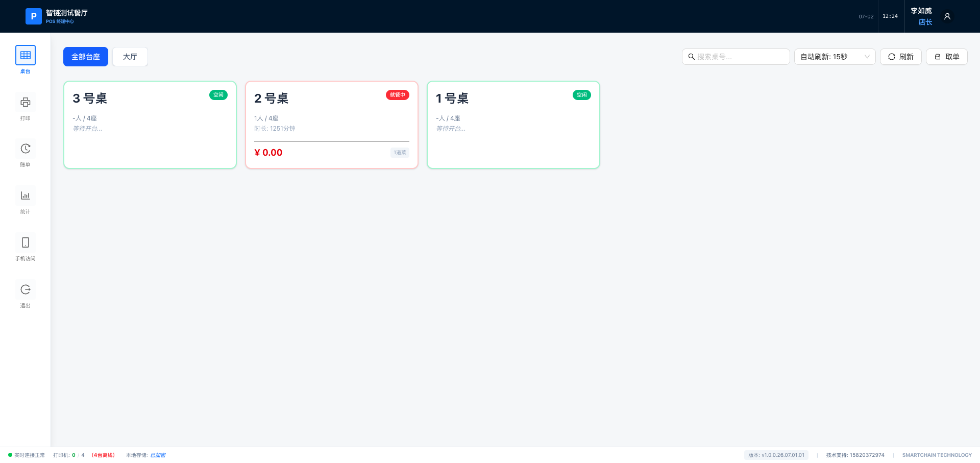Viewport: 980px width, 463px height.
Task: Click the 版本 v1.0.0.26.07.01.01 badge
Action: click(x=776, y=455)
